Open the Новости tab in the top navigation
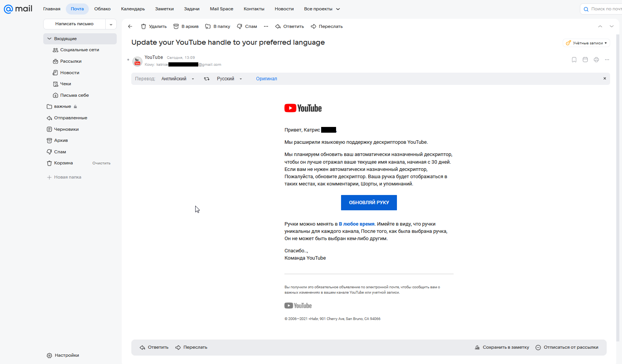The image size is (622, 364). click(x=284, y=9)
